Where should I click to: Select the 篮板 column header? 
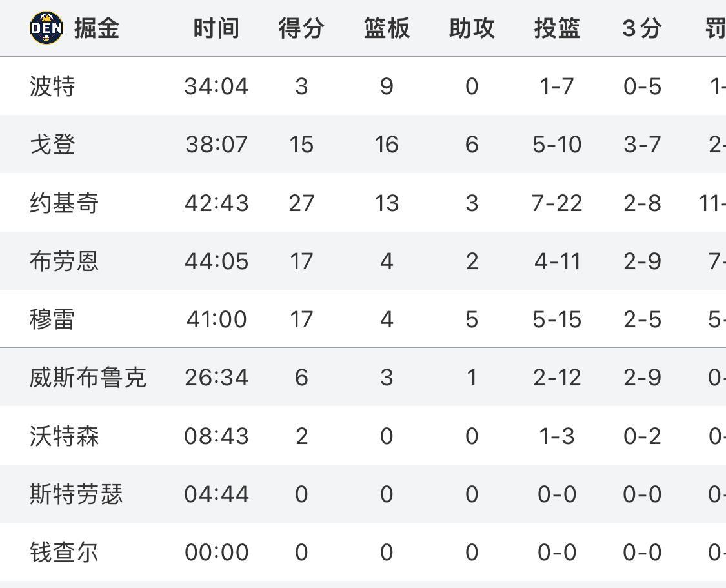[387, 28]
